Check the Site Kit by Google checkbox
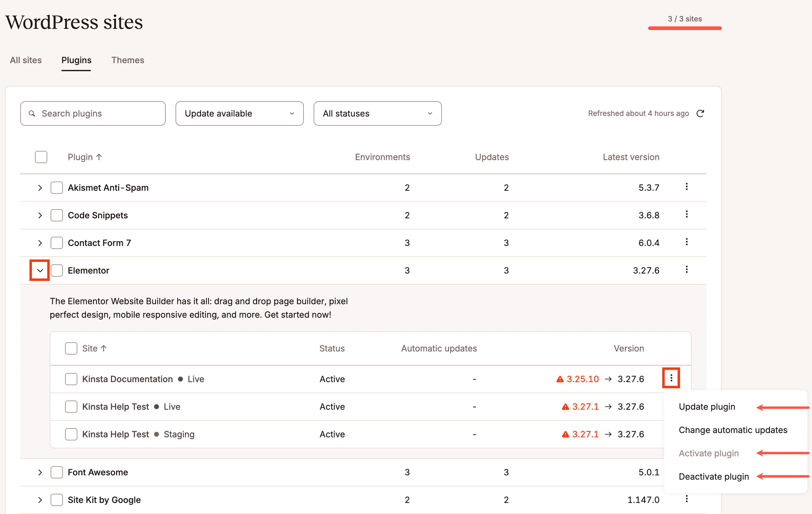Image resolution: width=812 pixels, height=514 pixels. click(57, 500)
